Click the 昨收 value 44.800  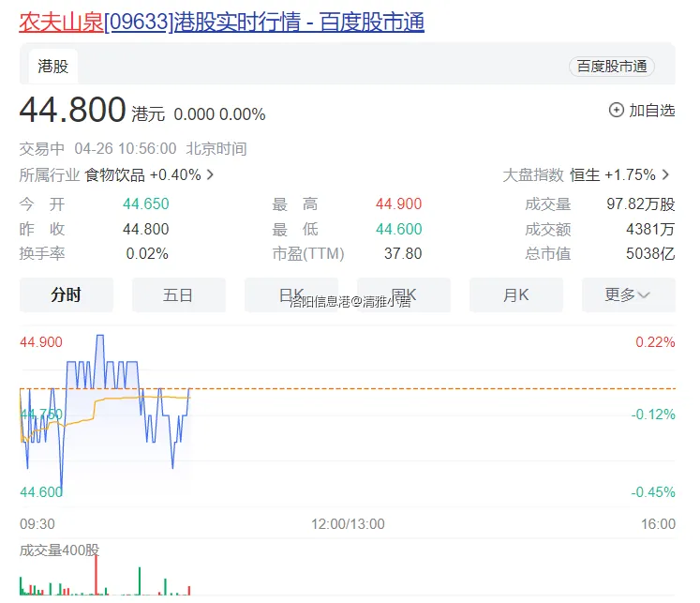(x=146, y=229)
